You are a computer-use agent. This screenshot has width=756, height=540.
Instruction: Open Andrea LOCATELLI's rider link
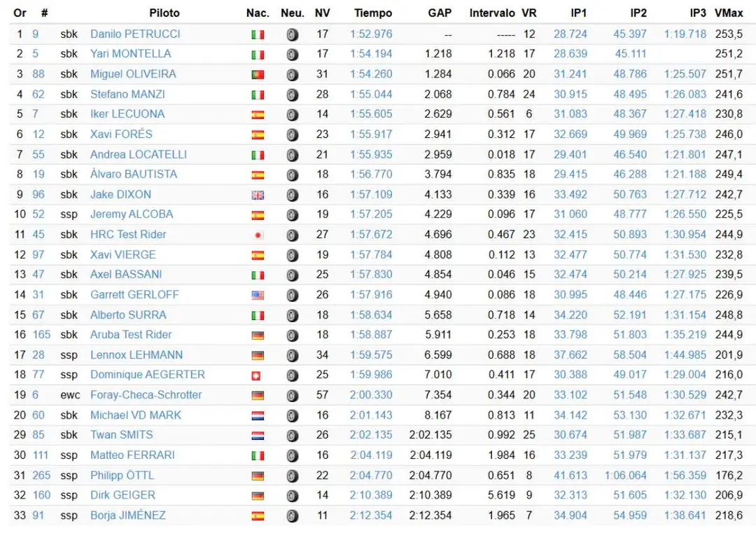click(139, 154)
